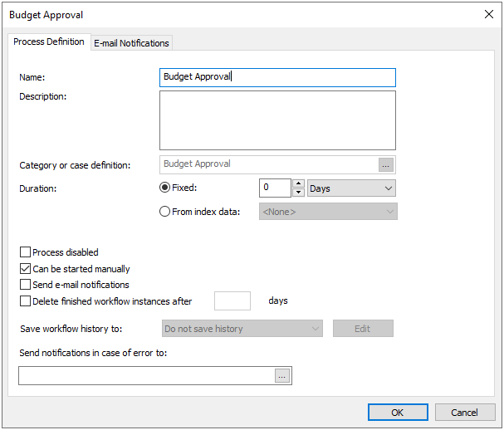The width and height of the screenshot is (504, 430).
Task: Switch to the E-mail Notifications tab
Action: 131,43
